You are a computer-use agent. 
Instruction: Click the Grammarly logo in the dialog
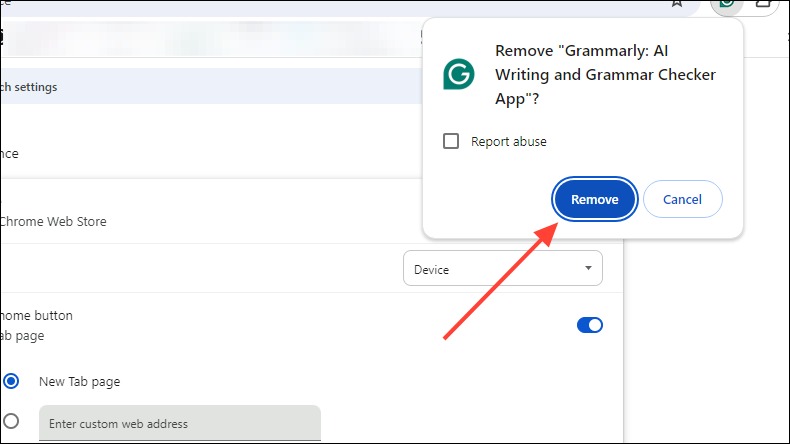tap(458, 74)
